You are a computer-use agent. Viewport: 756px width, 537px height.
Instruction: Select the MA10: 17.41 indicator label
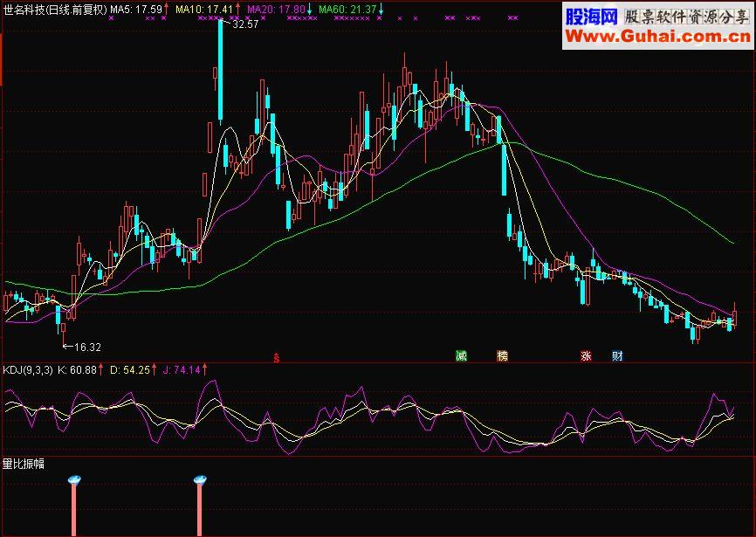[204, 9]
